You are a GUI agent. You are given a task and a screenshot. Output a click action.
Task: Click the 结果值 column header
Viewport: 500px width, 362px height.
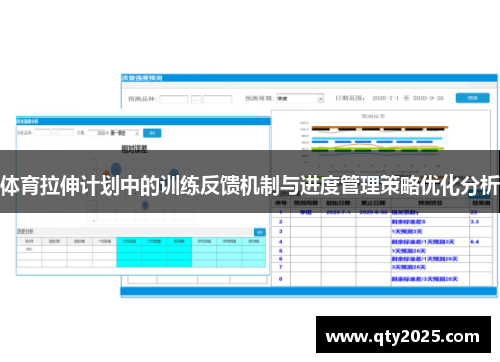point(481,203)
